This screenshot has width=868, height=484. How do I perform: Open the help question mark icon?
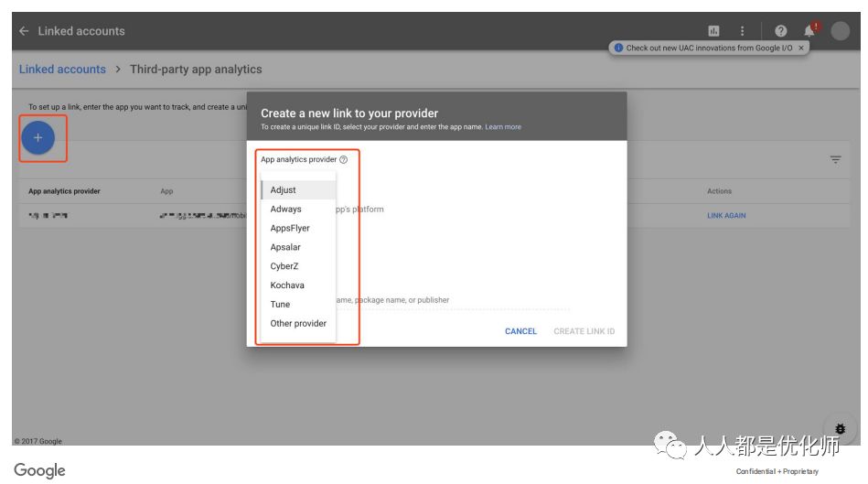(780, 31)
